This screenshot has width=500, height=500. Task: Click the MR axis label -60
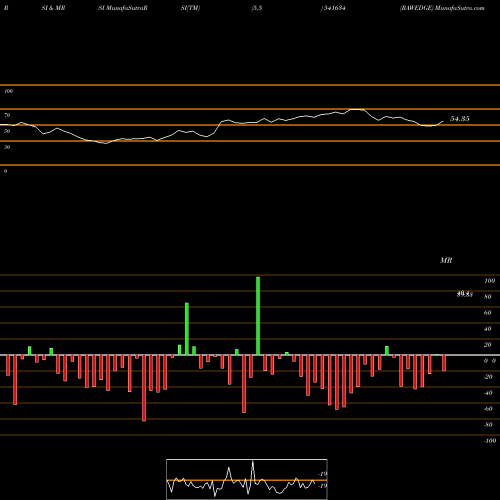coord(488,409)
